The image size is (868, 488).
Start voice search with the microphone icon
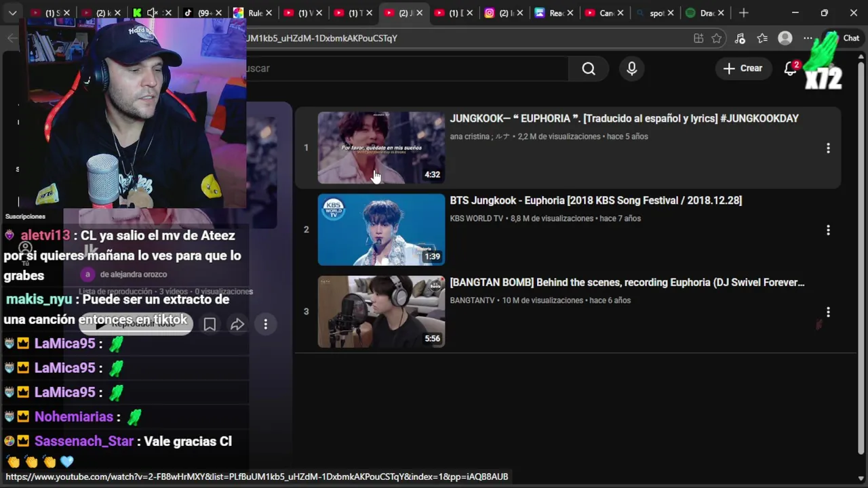click(632, 68)
